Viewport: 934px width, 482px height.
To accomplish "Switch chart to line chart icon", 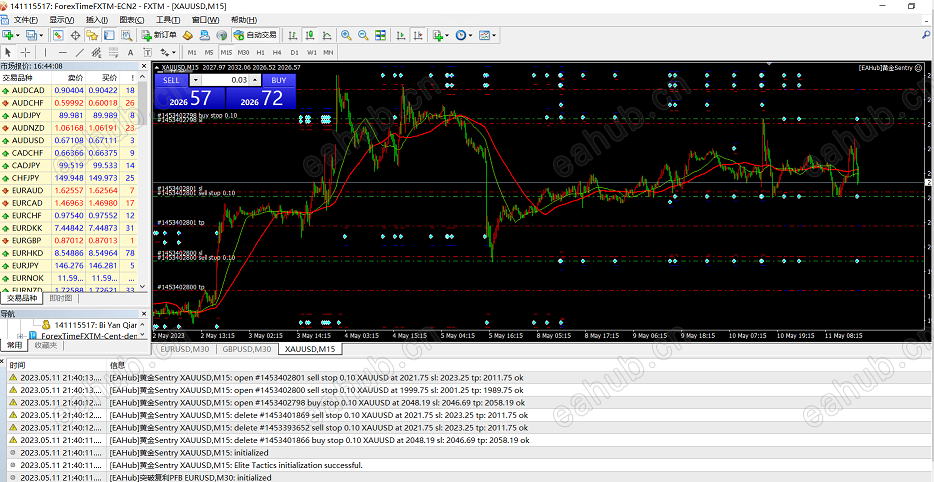I will pos(326,35).
